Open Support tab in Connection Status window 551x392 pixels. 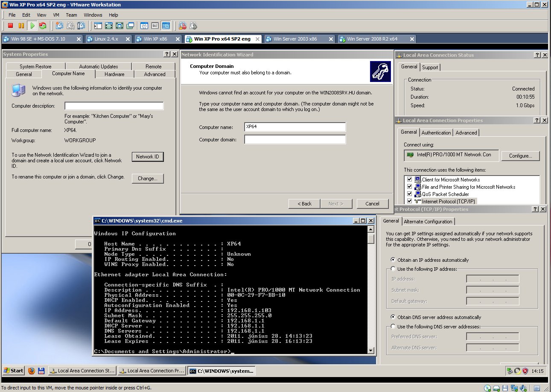pyautogui.click(x=430, y=67)
